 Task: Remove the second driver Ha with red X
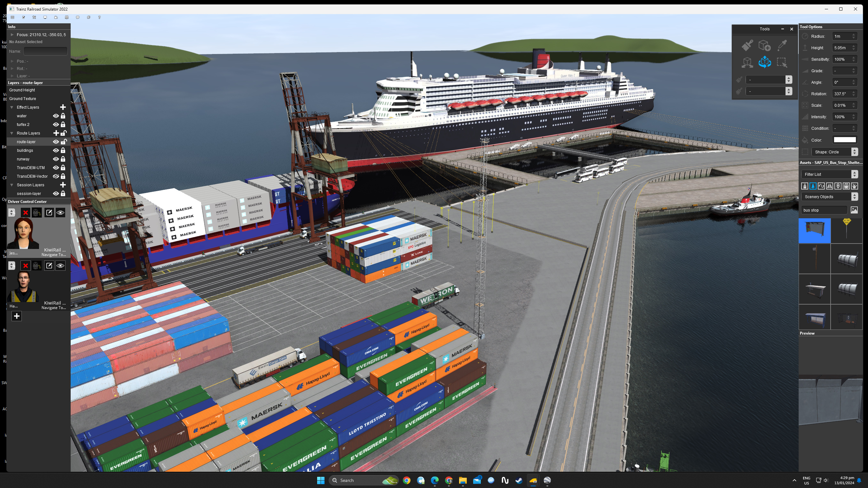pos(25,266)
